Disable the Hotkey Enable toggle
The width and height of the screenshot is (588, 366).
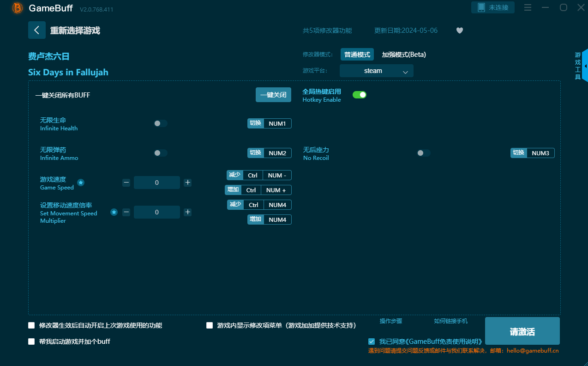coord(360,95)
